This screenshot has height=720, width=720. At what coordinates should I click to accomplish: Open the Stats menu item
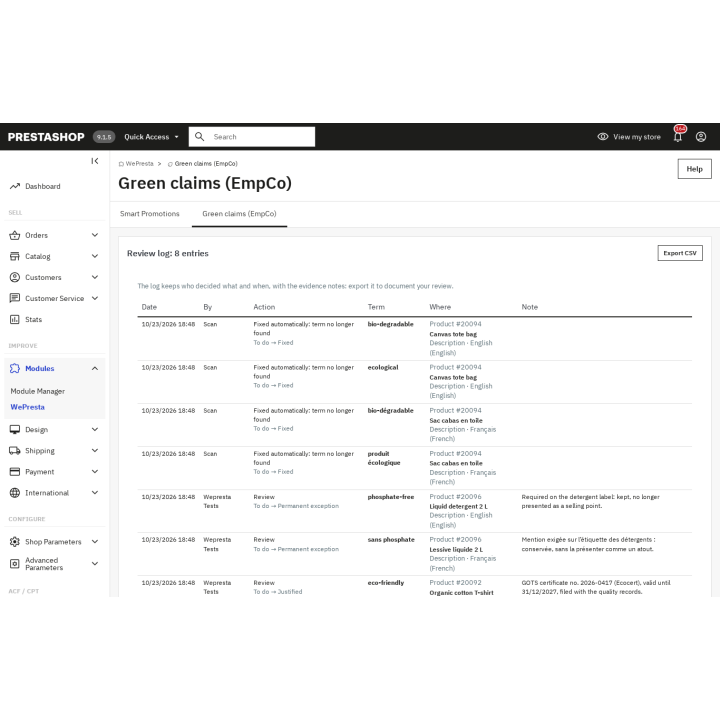pos(34,320)
